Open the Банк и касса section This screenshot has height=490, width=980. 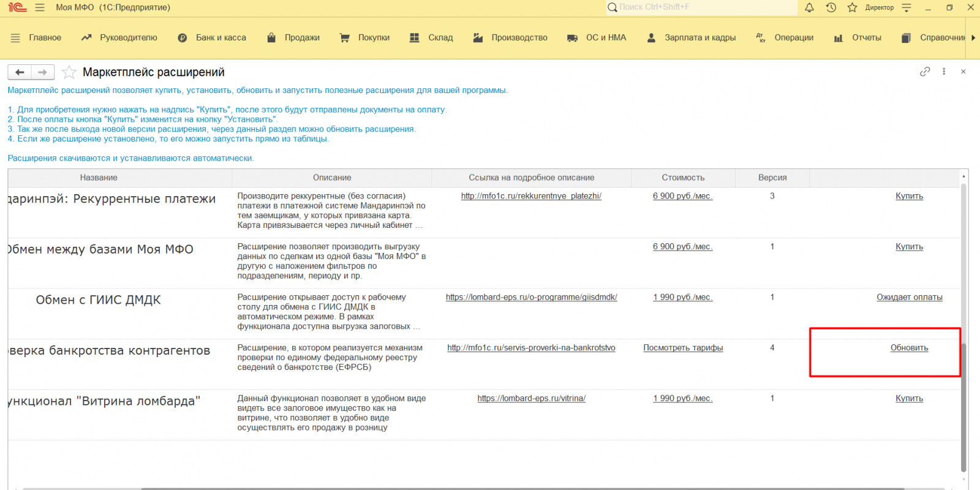(212, 38)
